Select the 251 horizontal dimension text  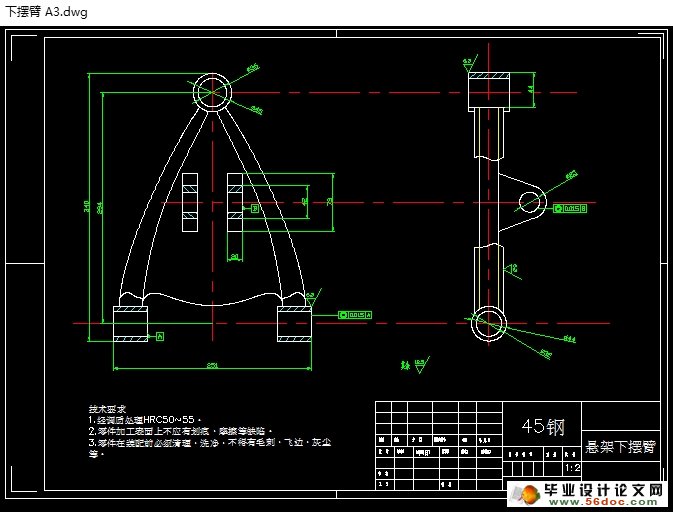click(212, 365)
